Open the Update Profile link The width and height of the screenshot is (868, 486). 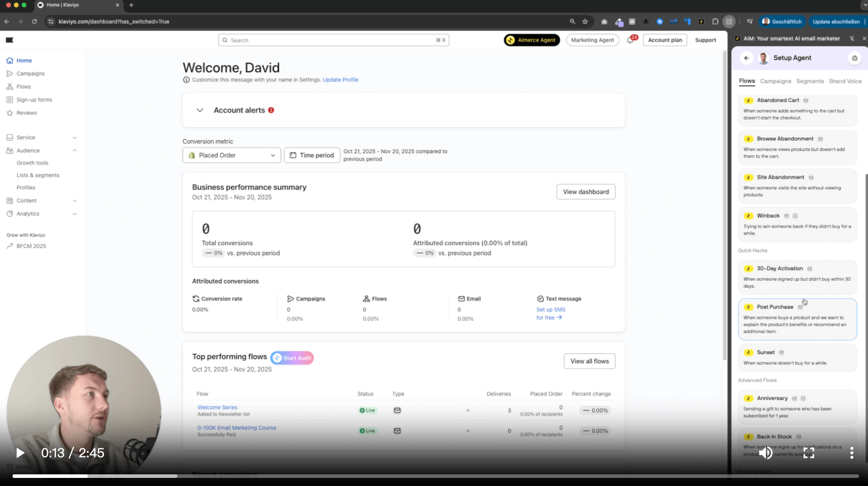coord(340,80)
